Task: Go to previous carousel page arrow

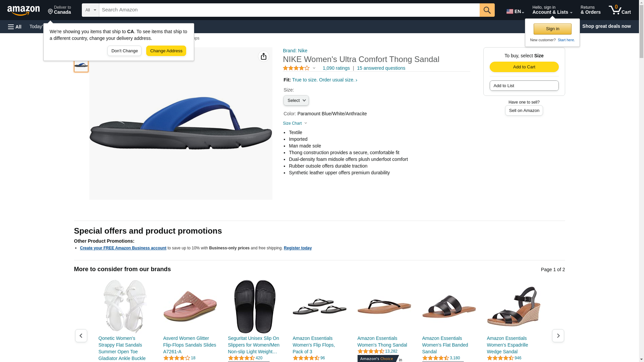Action: coord(81,336)
